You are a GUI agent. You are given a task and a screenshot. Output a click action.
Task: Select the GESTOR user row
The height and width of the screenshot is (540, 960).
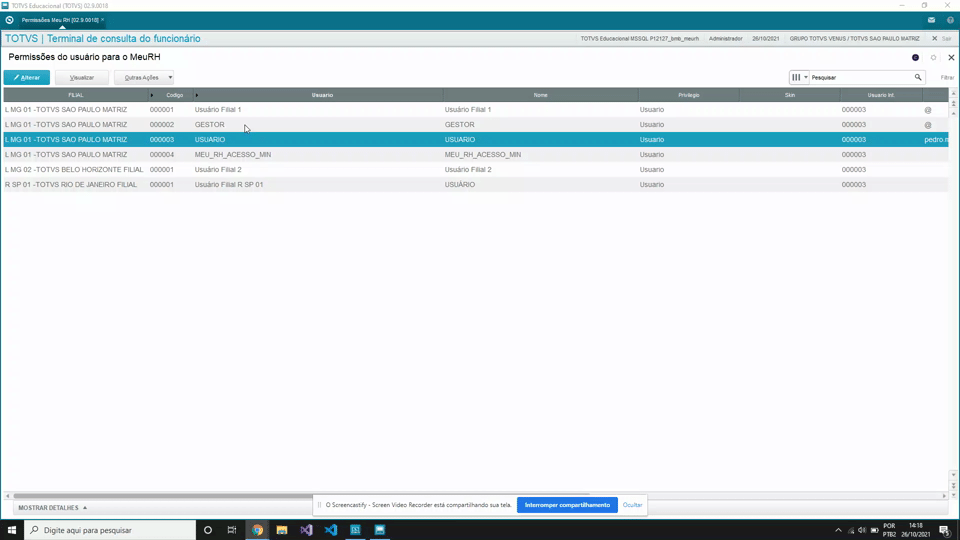tap(476, 124)
